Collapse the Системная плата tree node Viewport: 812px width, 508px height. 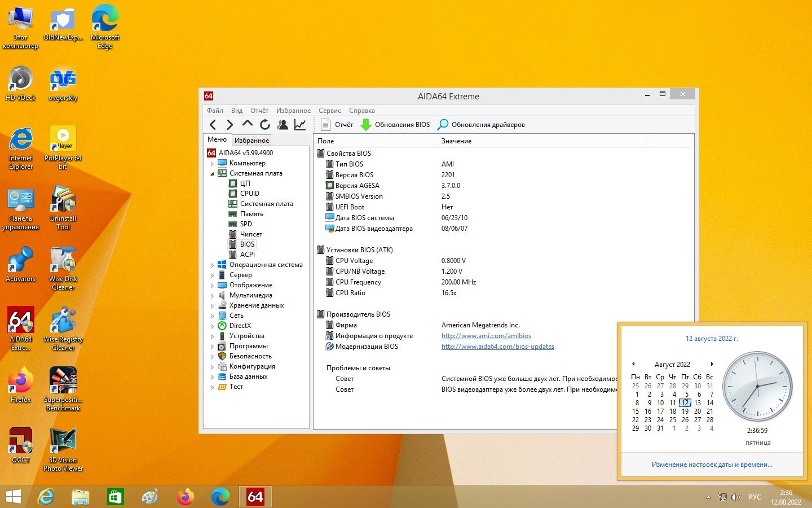pyautogui.click(x=213, y=174)
